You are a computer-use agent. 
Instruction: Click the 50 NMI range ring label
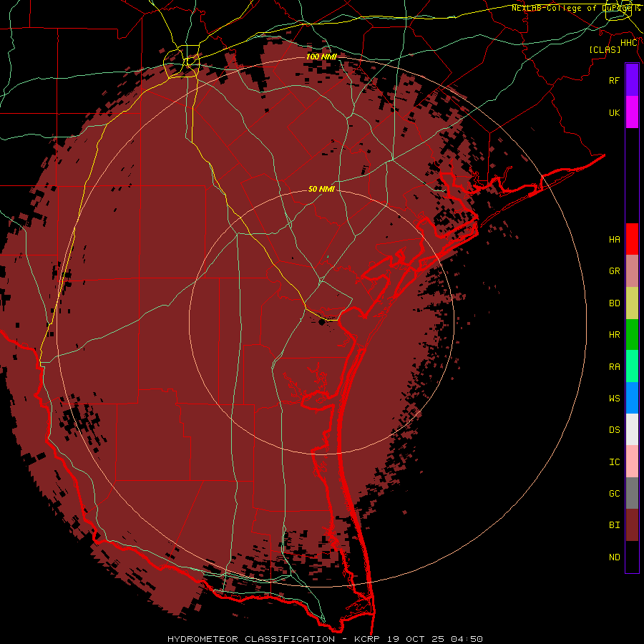(321, 190)
